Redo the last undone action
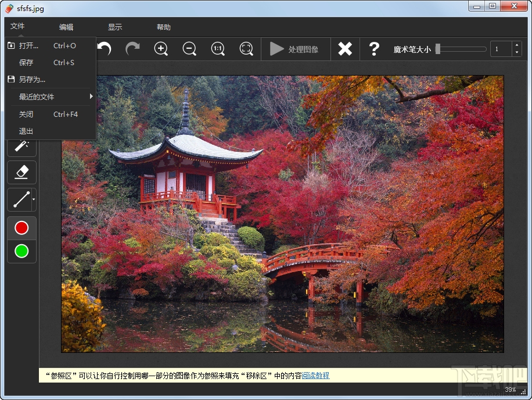The width and height of the screenshot is (532, 400). [132, 49]
